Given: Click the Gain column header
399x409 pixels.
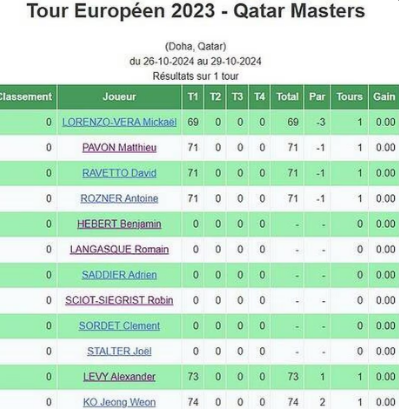Looking at the screenshot, I should click(384, 97).
